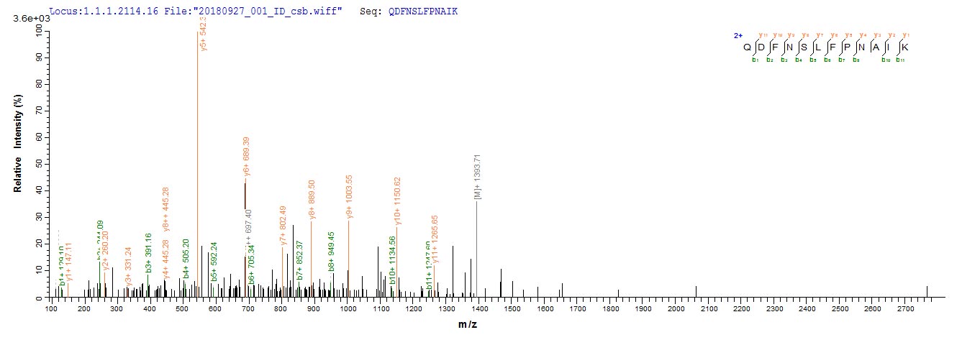Select the b5+ 592.24 peak label
This screenshot has width=980, height=340.
tap(214, 261)
